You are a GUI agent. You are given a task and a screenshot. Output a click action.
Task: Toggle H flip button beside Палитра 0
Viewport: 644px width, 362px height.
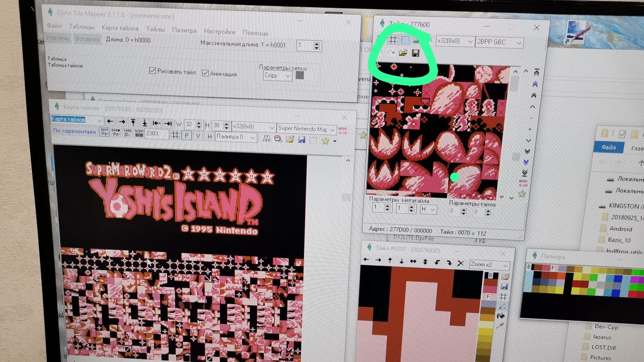pyautogui.click(x=209, y=136)
